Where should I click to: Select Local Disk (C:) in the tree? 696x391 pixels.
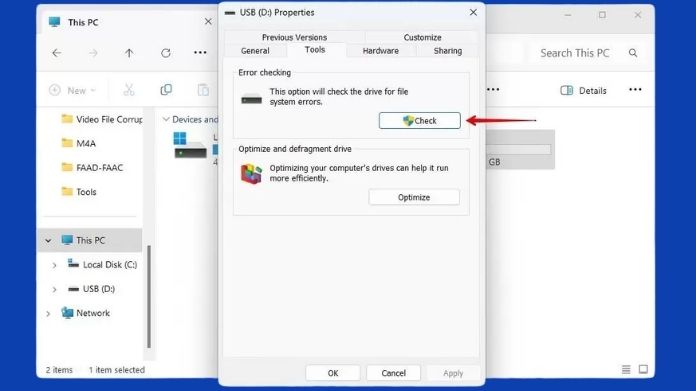tap(102, 265)
